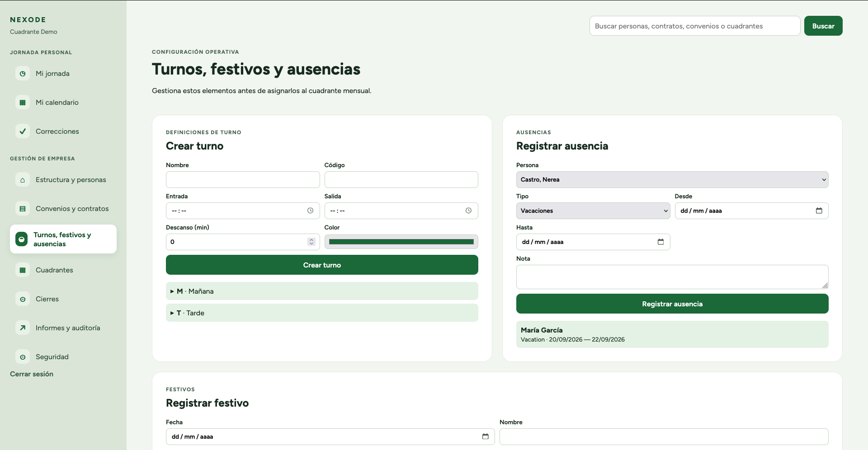Open Convenios y contratos section

click(63, 209)
